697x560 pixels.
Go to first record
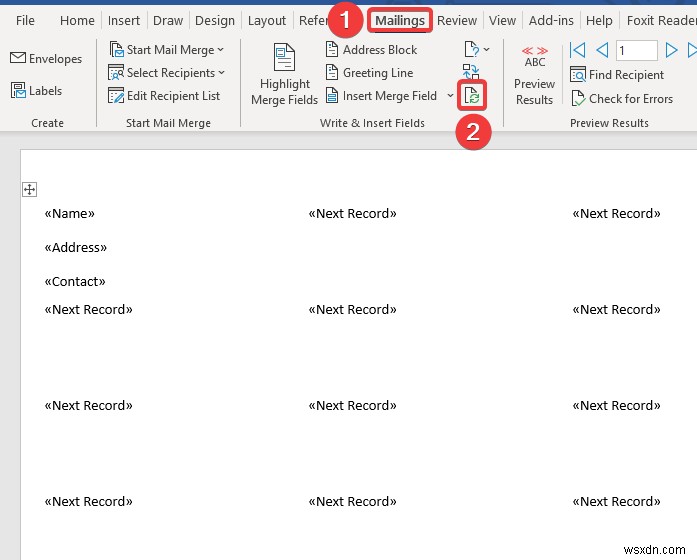577,50
